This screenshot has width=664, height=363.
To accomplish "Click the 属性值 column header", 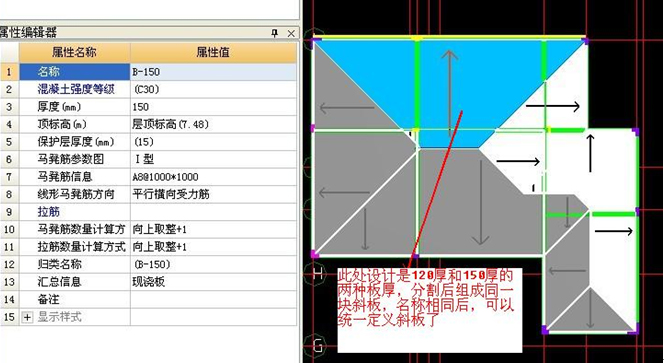I will (x=213, y=53).
